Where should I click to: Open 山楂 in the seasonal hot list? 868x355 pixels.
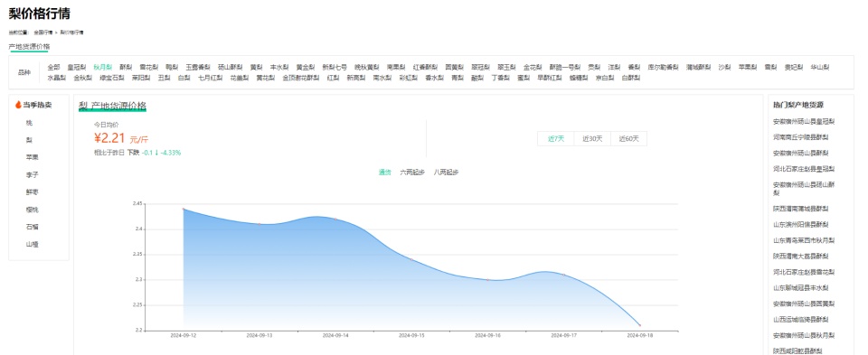pos(33,244)
